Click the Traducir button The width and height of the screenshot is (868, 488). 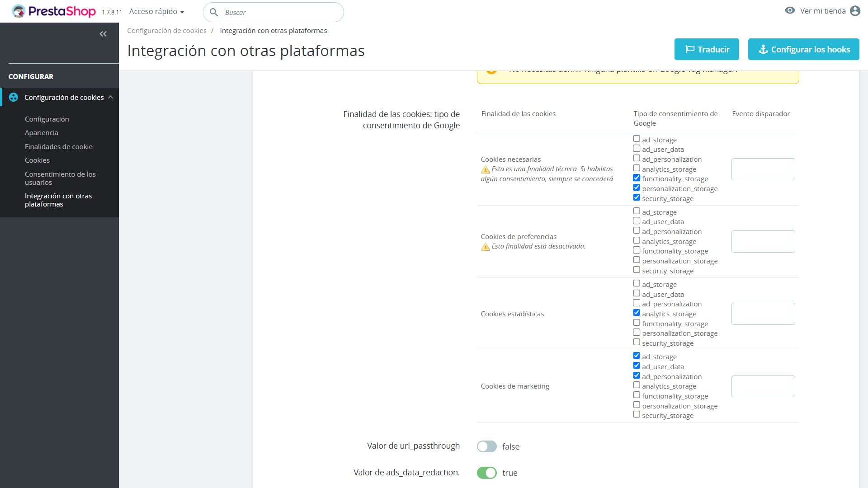click(x=707, y=49)
